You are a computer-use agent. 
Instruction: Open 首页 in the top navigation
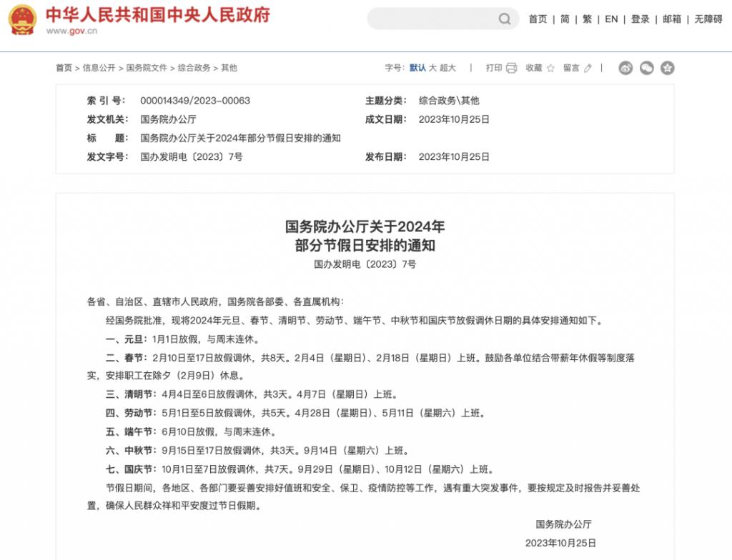pos(538,19)
